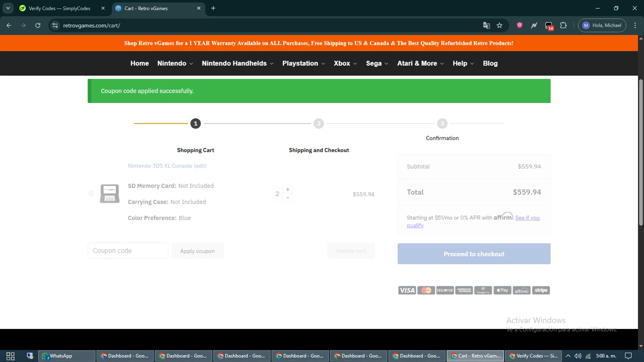Go to the Home menu item
The width and height of the screenshot is (644, 362).
coord(140,63)
